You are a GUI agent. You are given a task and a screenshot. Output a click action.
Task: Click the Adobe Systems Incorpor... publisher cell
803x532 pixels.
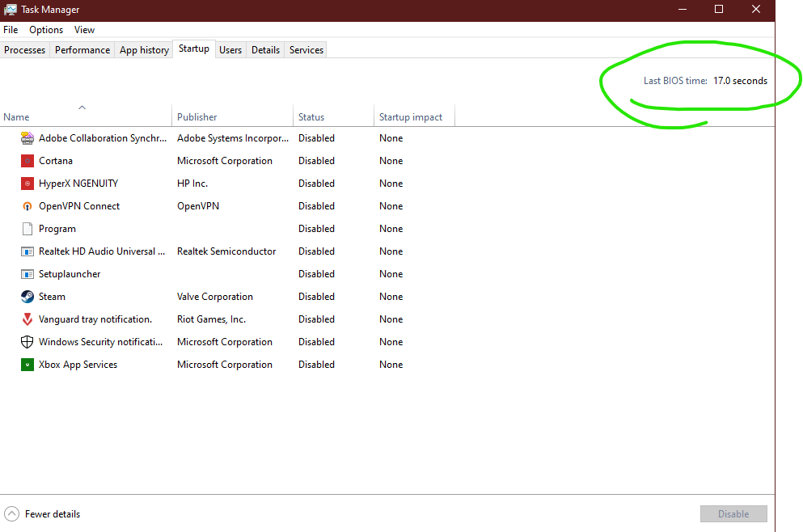(x=233, y=138)
